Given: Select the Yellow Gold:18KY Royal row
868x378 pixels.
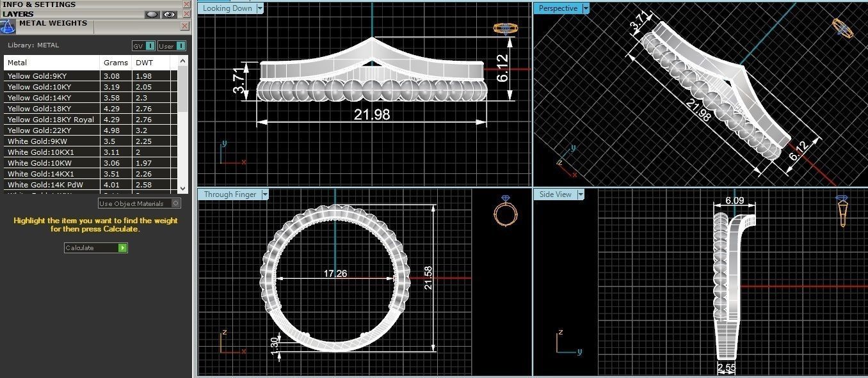Looking at the screenshot, I should (x=91, y=120).
